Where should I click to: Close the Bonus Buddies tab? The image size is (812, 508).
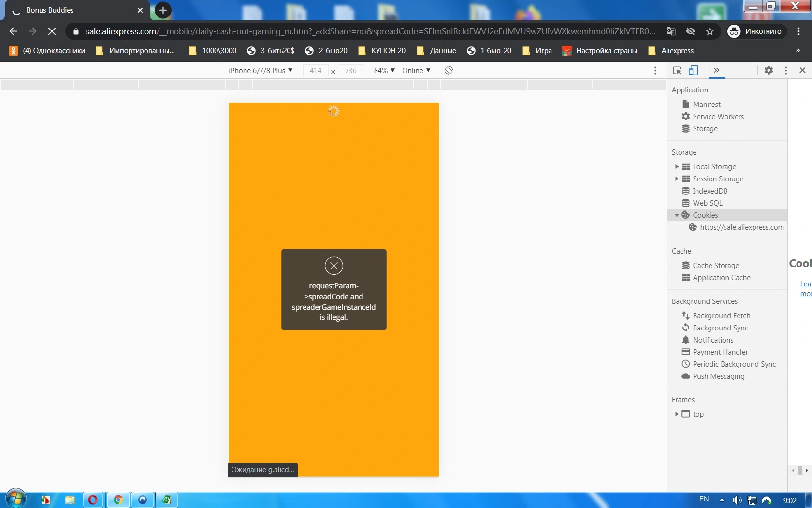tap(140, 10)
